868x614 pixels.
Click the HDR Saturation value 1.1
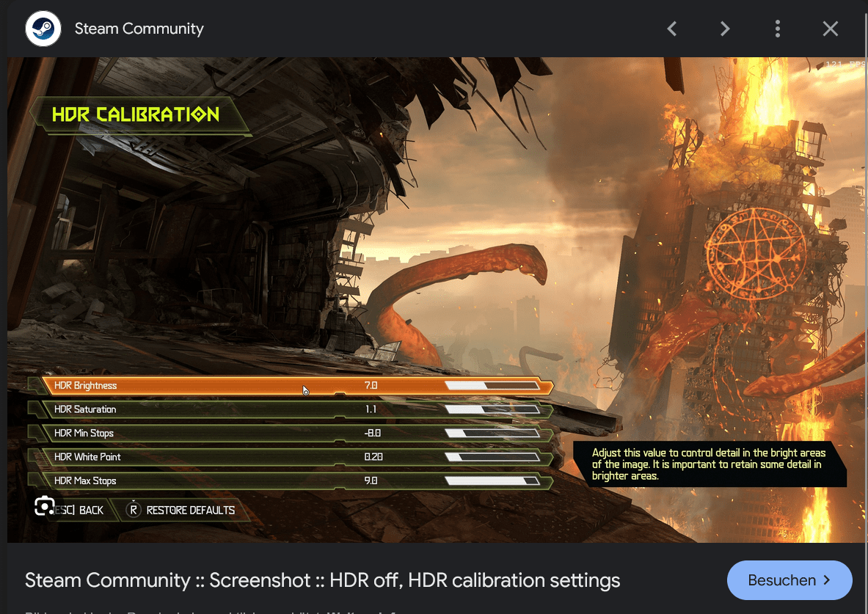pyautogui.click(x=371, y=409)
